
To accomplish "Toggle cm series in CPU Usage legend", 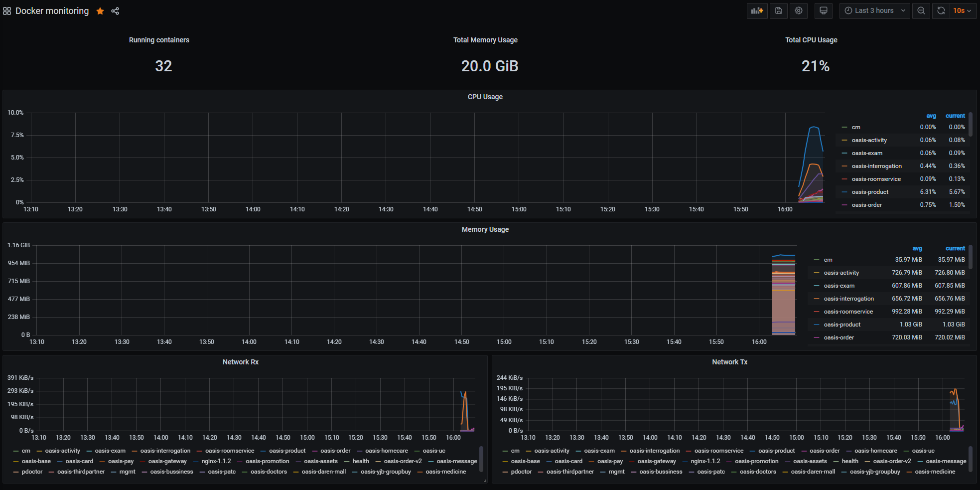I will (x=856, y=127).
